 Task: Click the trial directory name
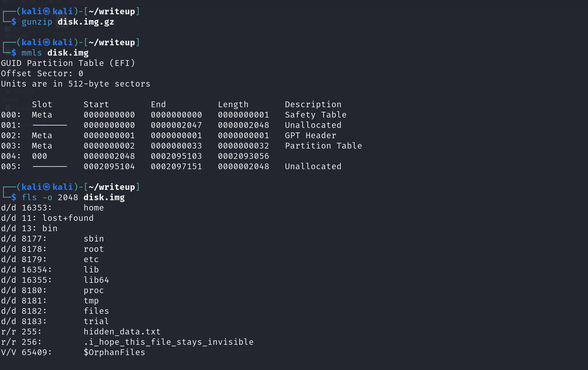[96, 321]
